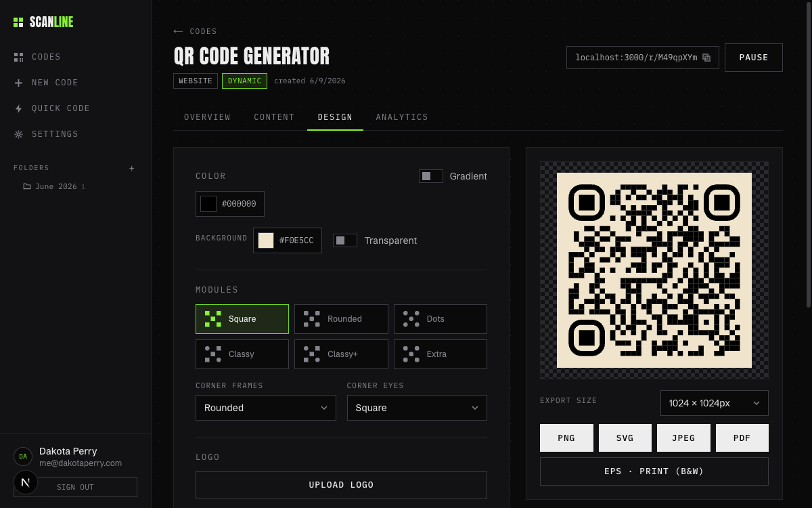Click the Pause button

(x=754, y=58)
